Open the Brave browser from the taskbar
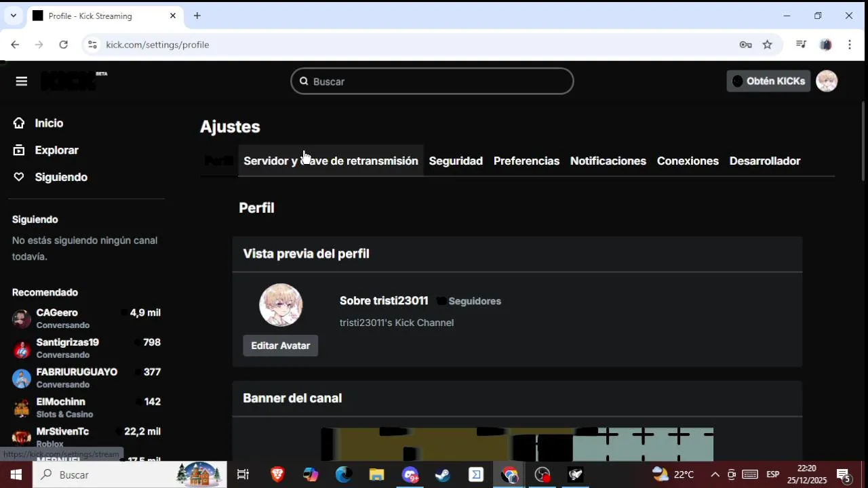The image size is (868, 488). point(277,474)
